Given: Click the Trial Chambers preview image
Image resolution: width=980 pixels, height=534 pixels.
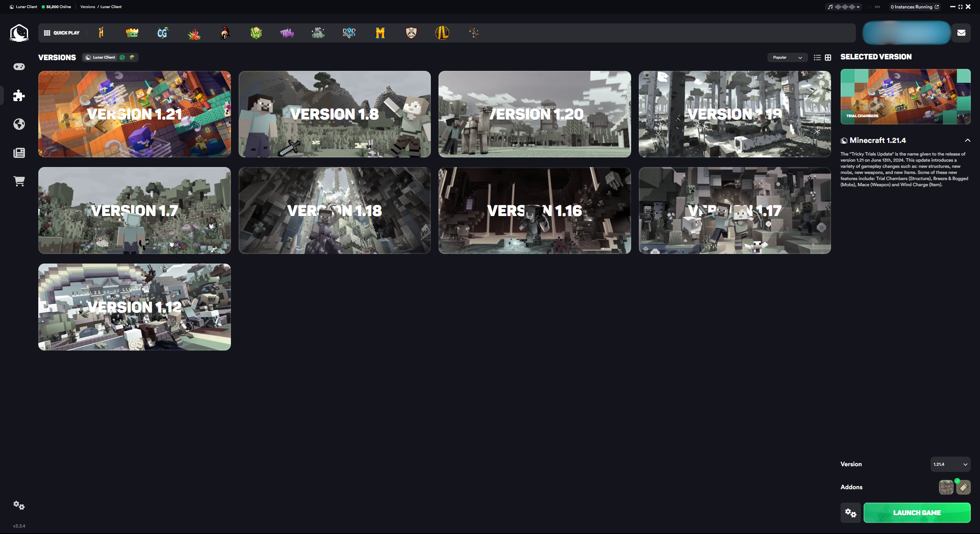Looking at the screenshot, I should pos(905,97).
